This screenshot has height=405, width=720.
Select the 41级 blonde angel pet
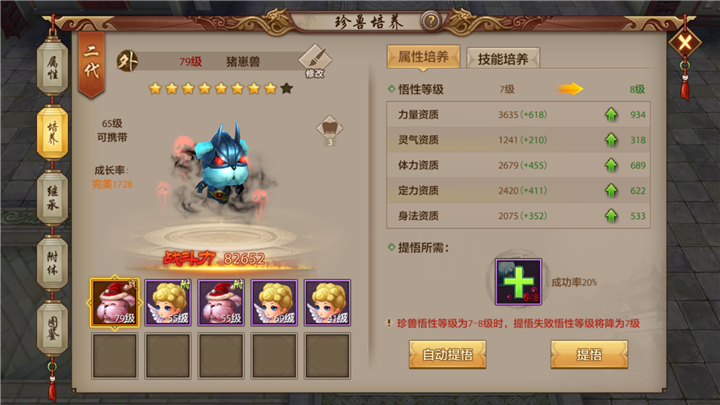pyautogui.click(x=327, y=303)
